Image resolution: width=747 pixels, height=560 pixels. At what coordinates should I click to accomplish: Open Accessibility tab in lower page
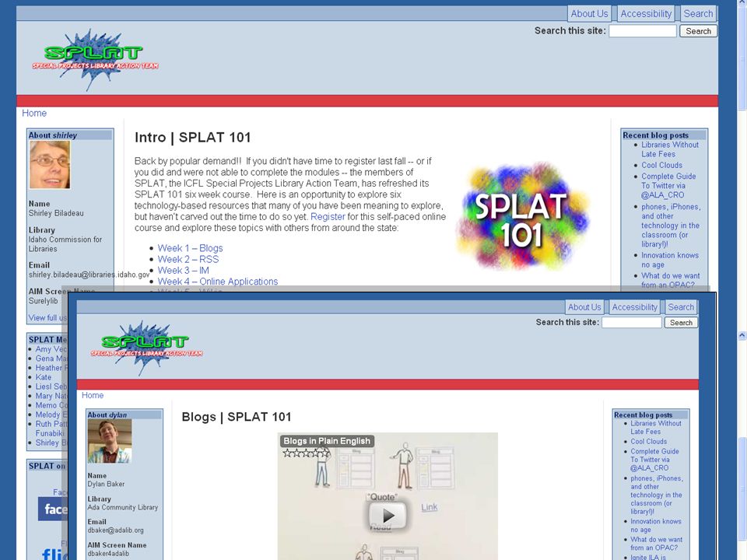[635, 307]
